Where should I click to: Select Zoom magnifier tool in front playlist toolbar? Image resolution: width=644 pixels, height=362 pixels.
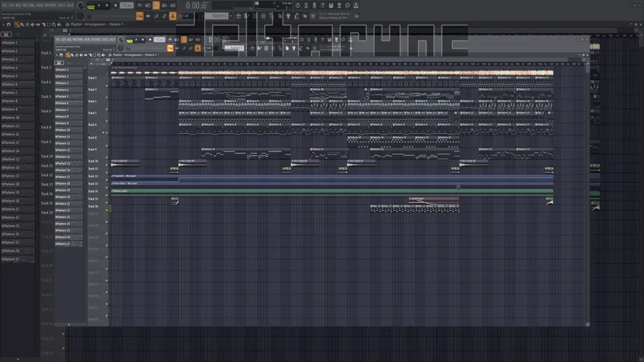99,55
